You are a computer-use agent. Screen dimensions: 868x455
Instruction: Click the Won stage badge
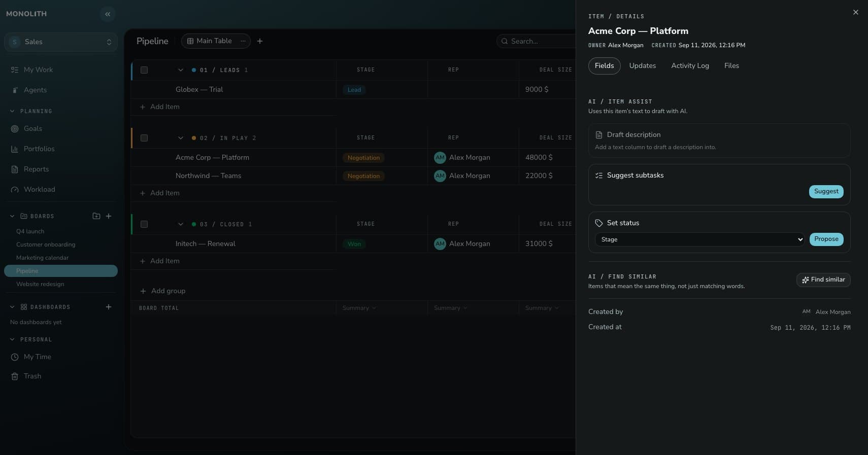(354, 244)
